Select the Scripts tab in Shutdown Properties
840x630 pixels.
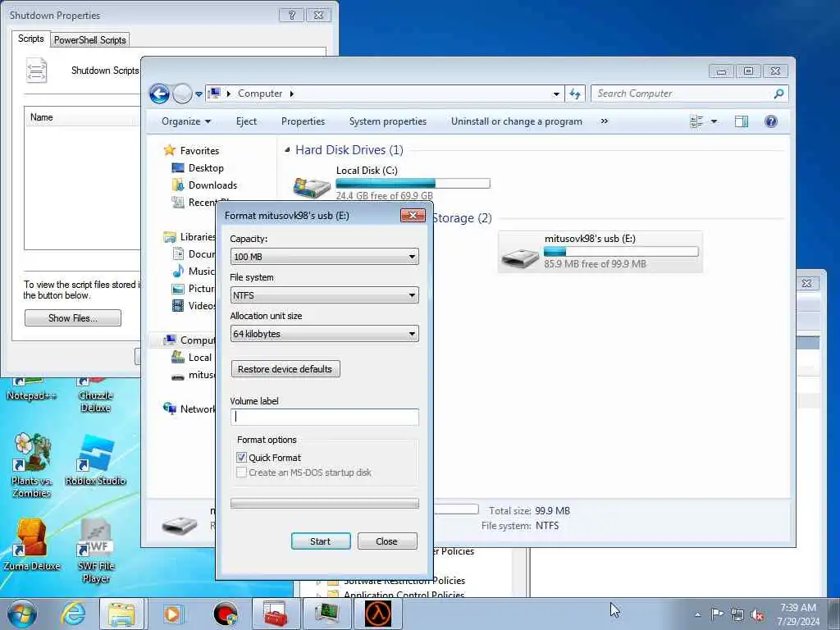coord(30,39)
